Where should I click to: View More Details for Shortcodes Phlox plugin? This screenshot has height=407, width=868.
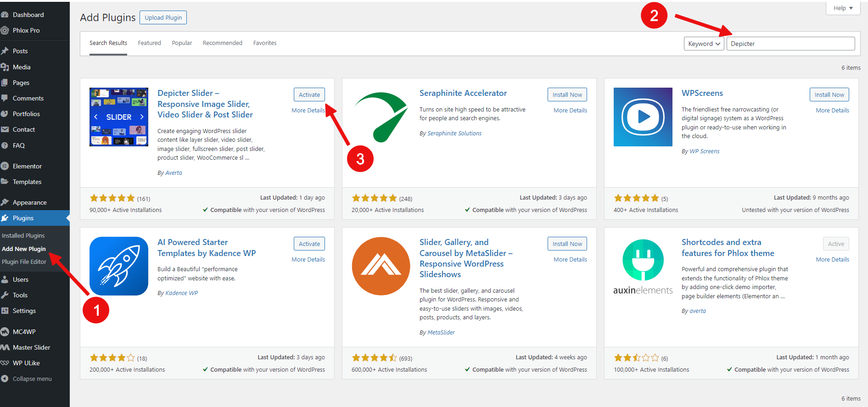click(x=832, y=259)
